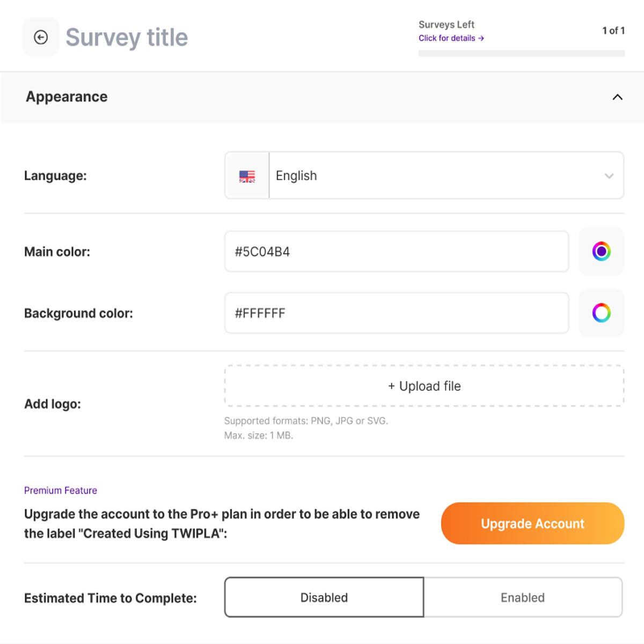Focus the Main color hex field

(397, 252)
